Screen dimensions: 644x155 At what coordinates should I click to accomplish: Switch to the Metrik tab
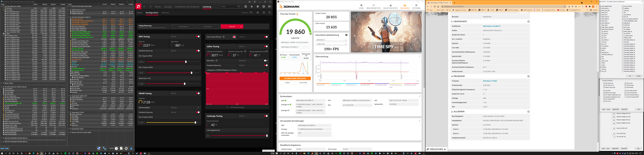click(140, 13)
